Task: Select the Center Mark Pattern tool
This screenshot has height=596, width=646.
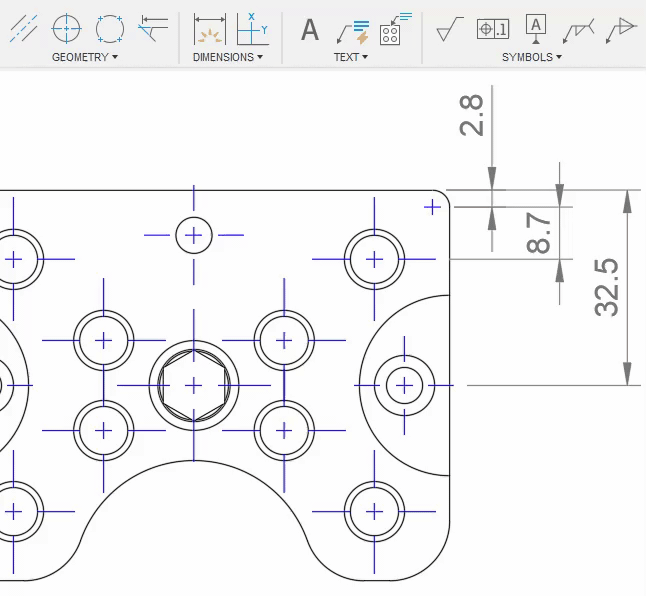Action: 110,28
